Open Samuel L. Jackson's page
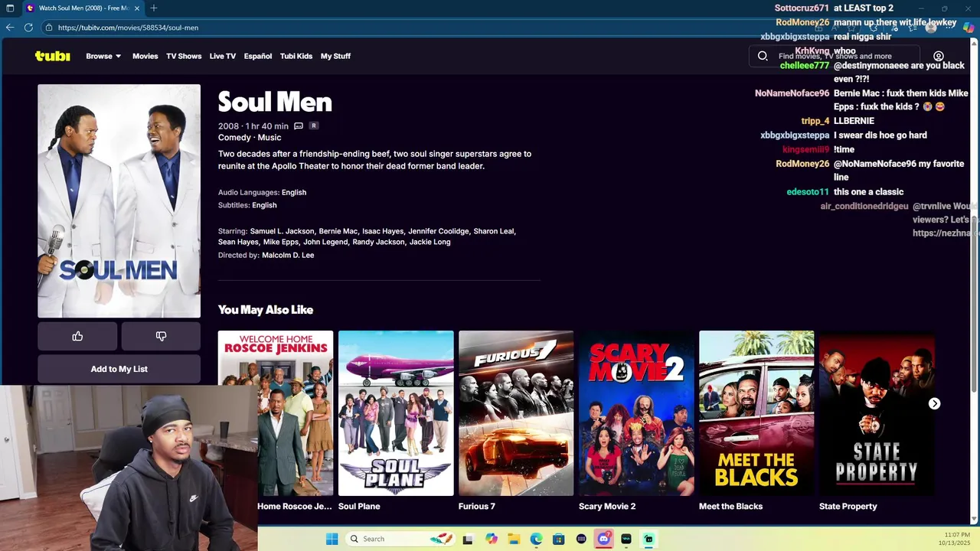Viewport: 980px width, 551px height. [x=283, y=231]
